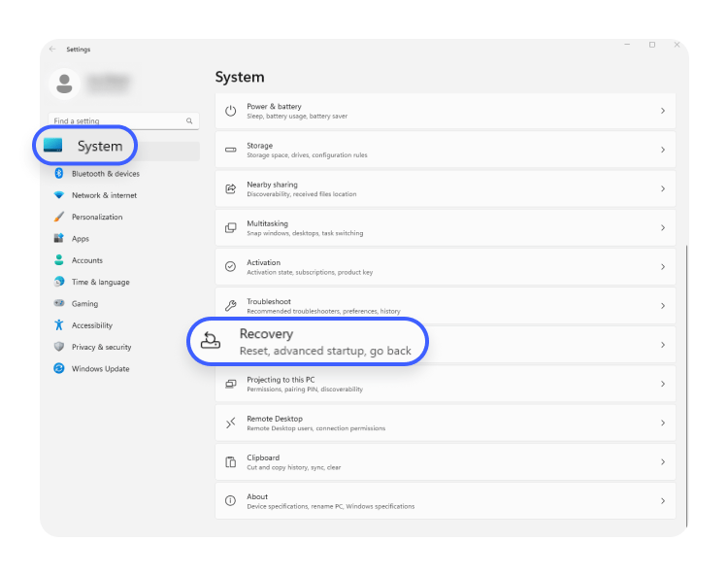Go to Personalization settings
The height and width of the screenshot is (576, 728).
pyautogui.click(x=97, y=217)
